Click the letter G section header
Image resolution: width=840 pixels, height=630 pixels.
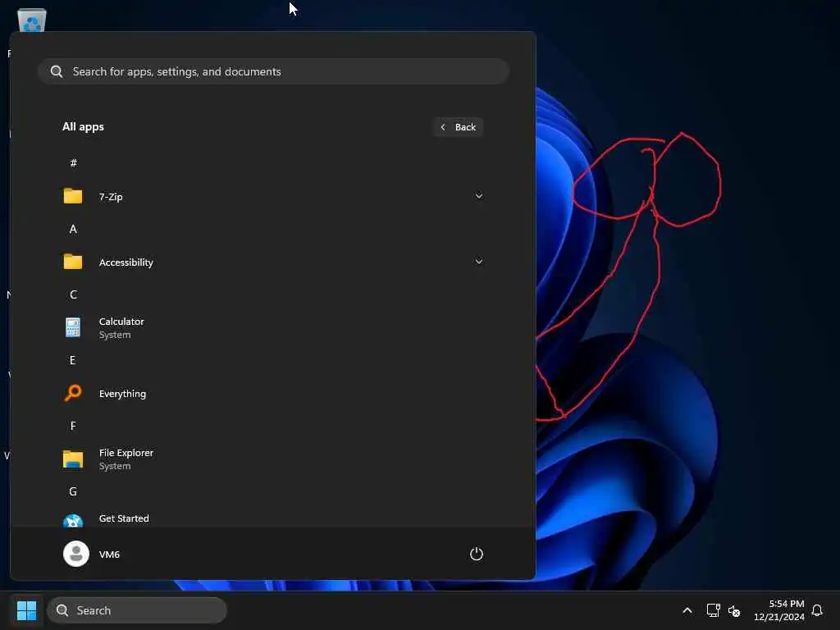[73, 491]
